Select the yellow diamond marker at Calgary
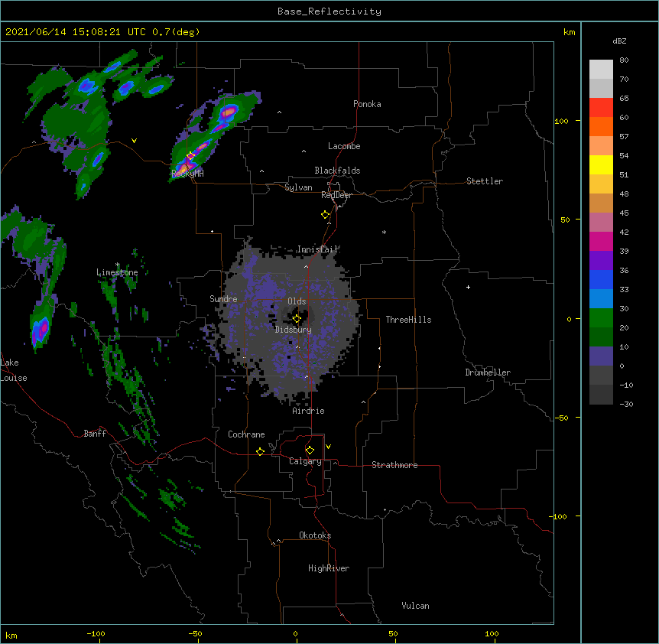This screenshot has height=644, width=659. [310, 450]
